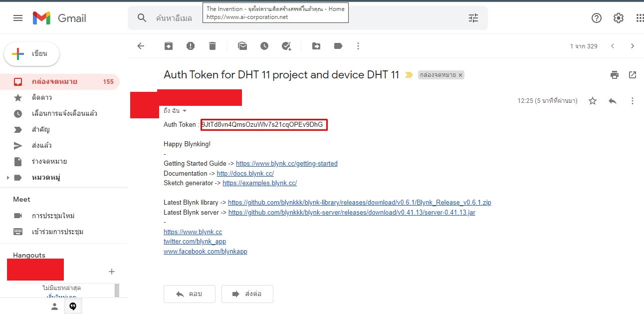Open search filter options icon

pyautogui.click(x=473, y=18)
